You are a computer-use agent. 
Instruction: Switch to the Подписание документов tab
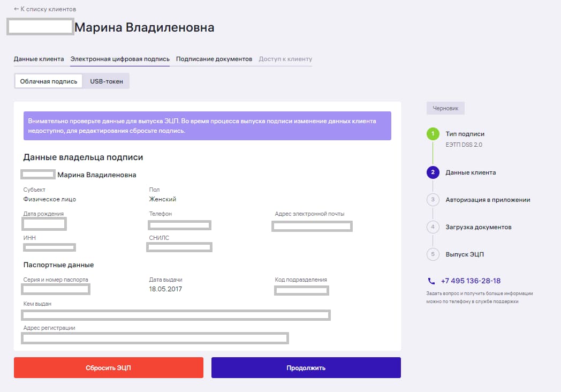tap(214, 59)
